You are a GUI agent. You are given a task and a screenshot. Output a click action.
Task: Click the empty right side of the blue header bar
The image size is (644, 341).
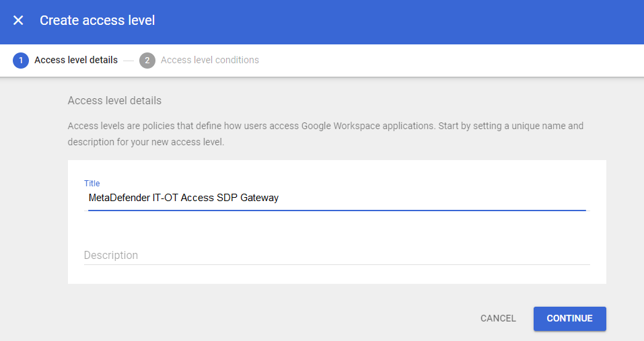click(x=471, y=20)
